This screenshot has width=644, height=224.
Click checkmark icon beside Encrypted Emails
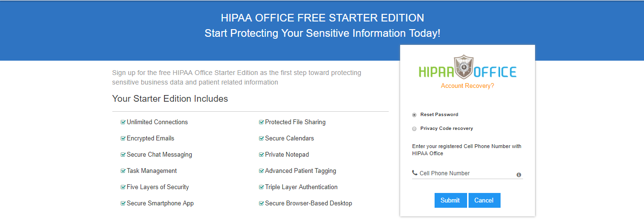[123, 139]
